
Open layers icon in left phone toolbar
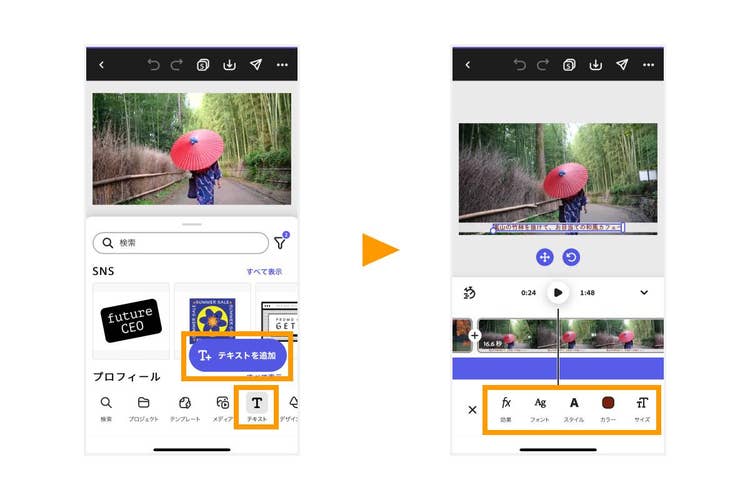click(203, 65)
